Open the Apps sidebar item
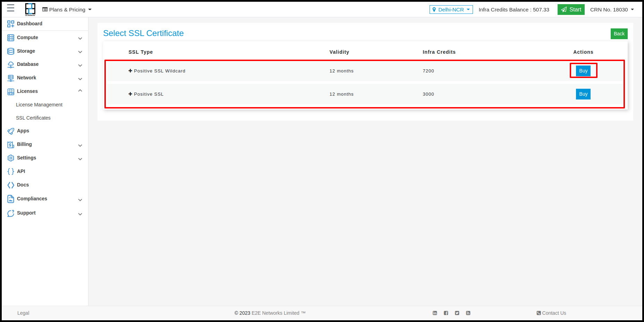Image resolution: width=644 pixels, height=322 pixels. 23,131
